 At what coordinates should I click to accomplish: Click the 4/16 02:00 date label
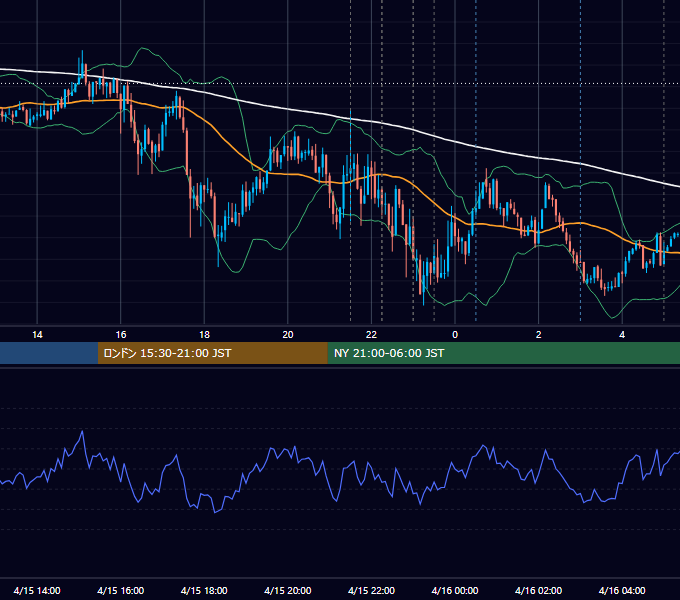pos(538,590)
